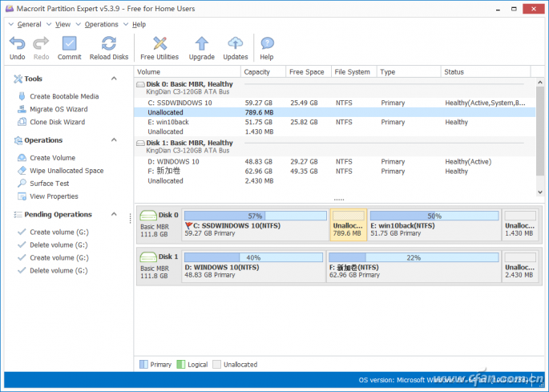This screenshot has height=392, width=549.
Task: Click the Create Volume icon
Action: click(22, 158)
